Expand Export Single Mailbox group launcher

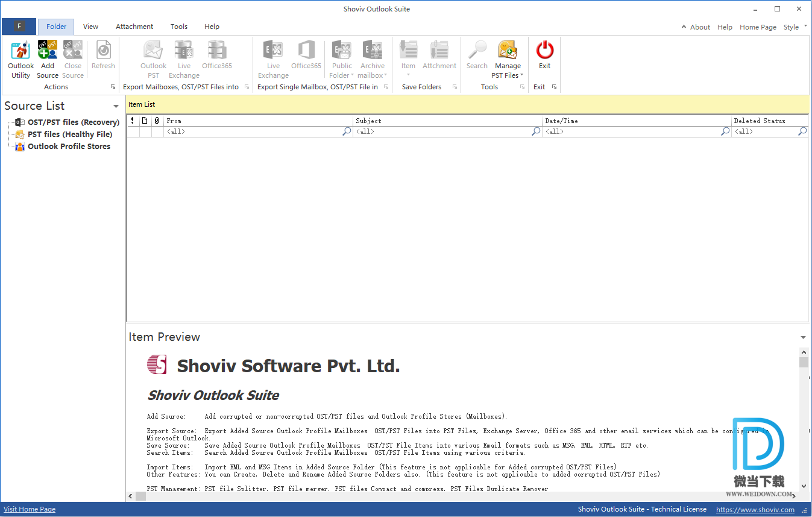pyautogui.click(x=386, y=87)
